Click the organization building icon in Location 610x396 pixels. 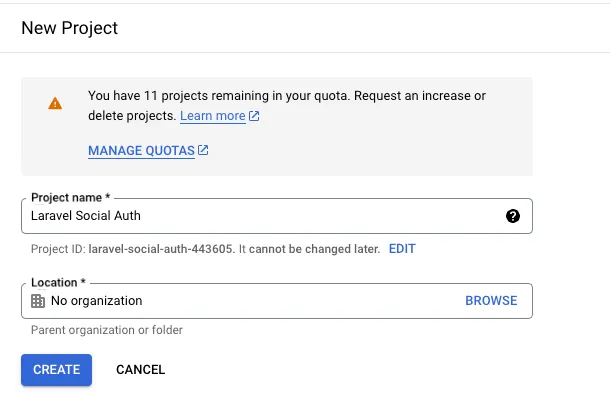point(38,301)
